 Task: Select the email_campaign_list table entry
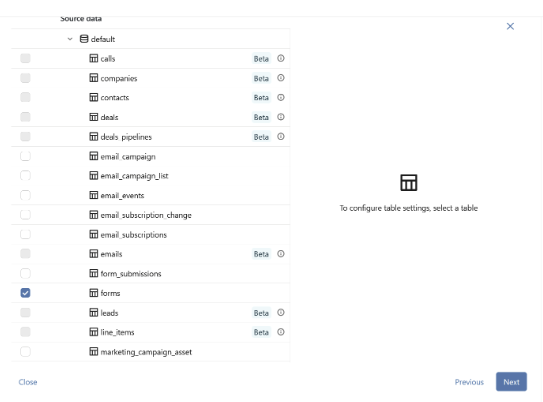pos(151,176)
